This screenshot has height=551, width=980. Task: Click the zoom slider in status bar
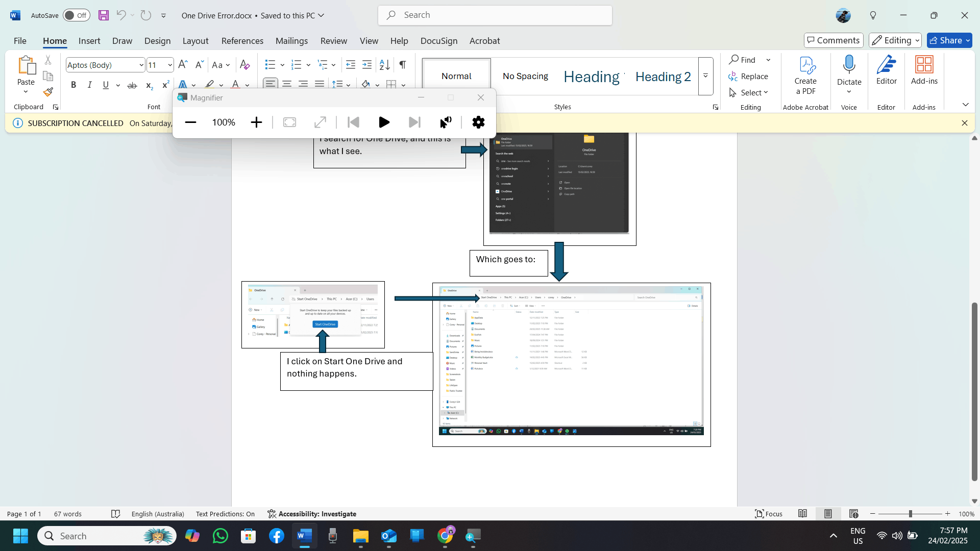coord(910,514)
